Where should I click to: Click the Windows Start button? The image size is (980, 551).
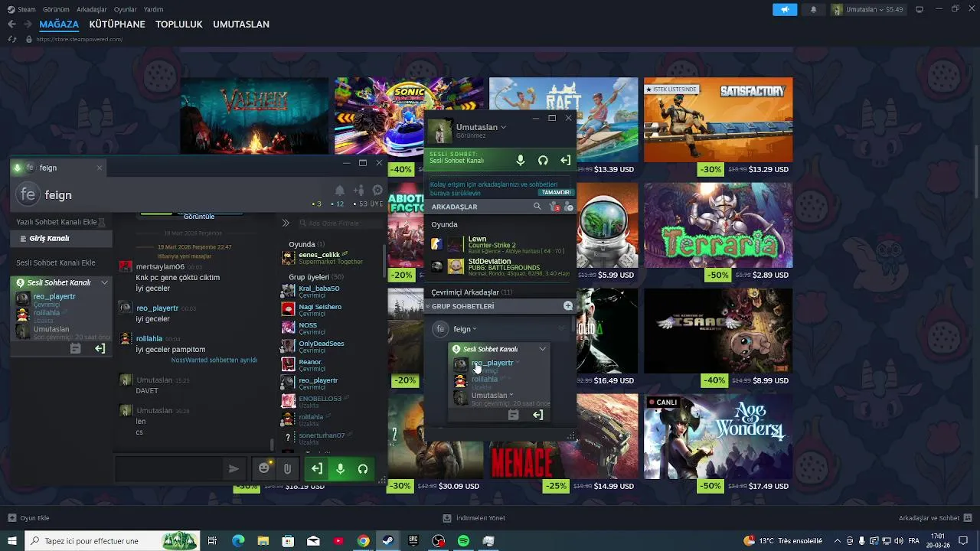11,541
